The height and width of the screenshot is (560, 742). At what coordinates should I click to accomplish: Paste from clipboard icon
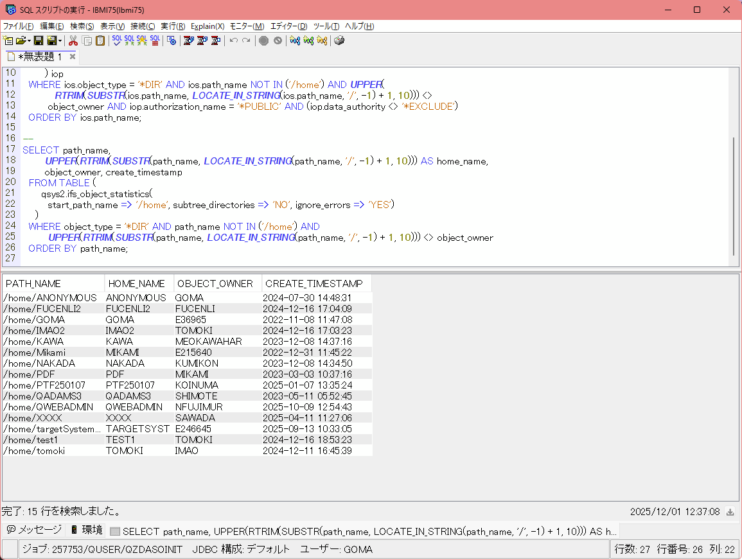coord(100,40)
